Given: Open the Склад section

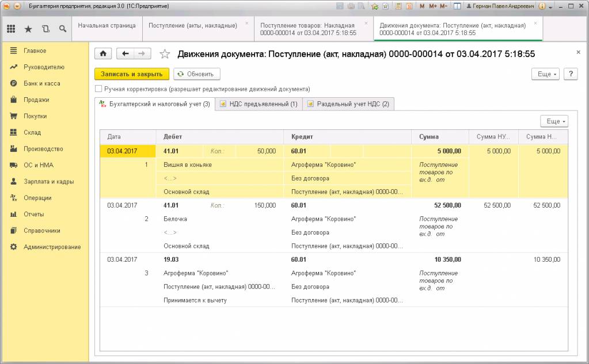Looking at the screenshot, I should coord(32,132).
